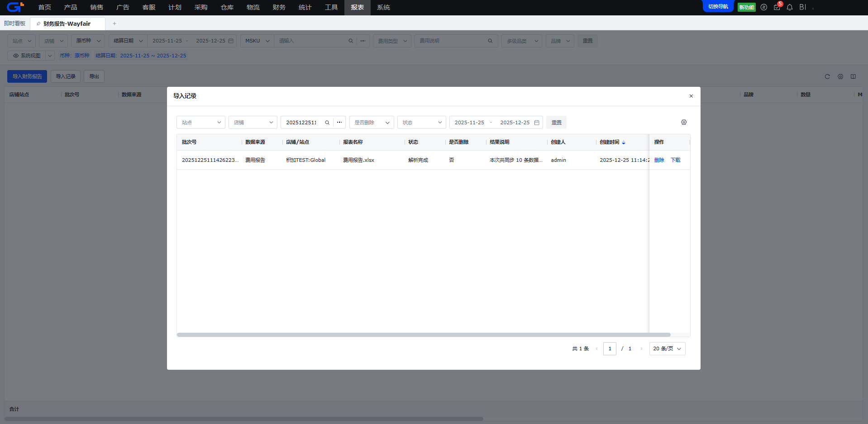
Task: Add a new tab with plus icon
Action: pos(114,24)
